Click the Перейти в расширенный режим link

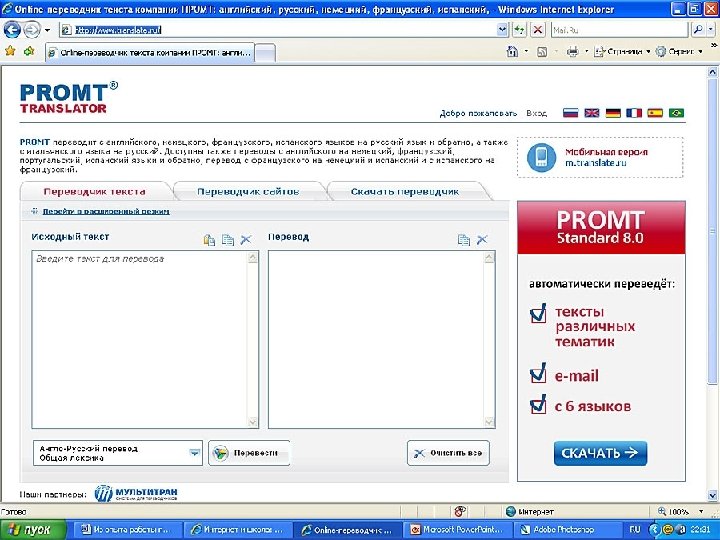[106, 211]
